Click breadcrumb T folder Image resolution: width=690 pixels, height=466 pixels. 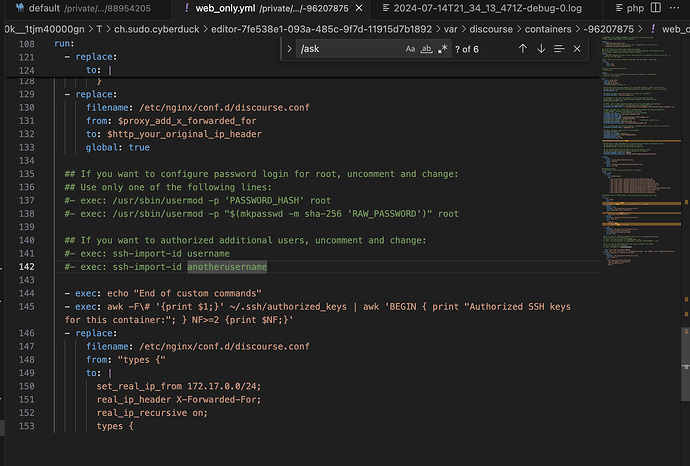click(x=99, y=29)
